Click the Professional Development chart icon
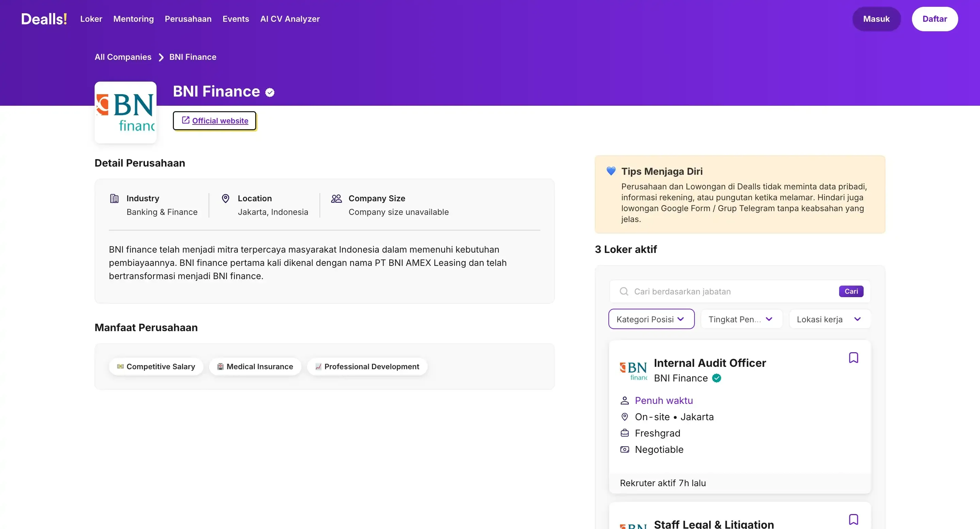The height and width of the screenshot is (529, 980). point(318,367)
